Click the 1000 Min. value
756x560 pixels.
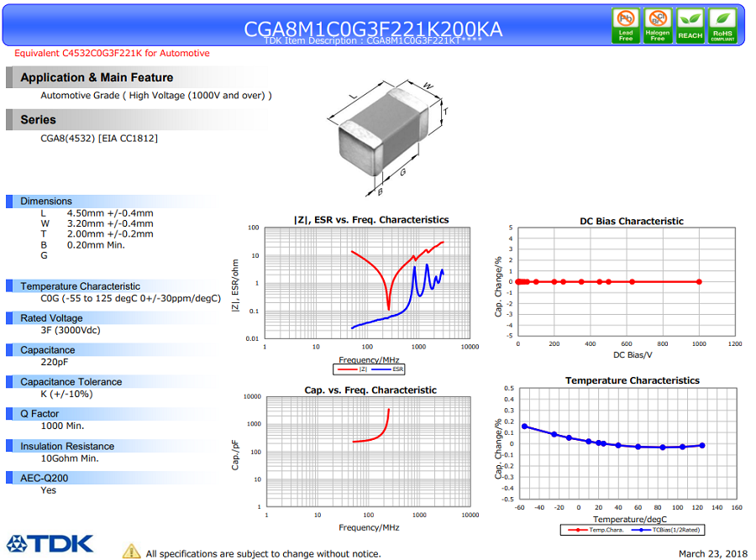(x=62, y=426)
